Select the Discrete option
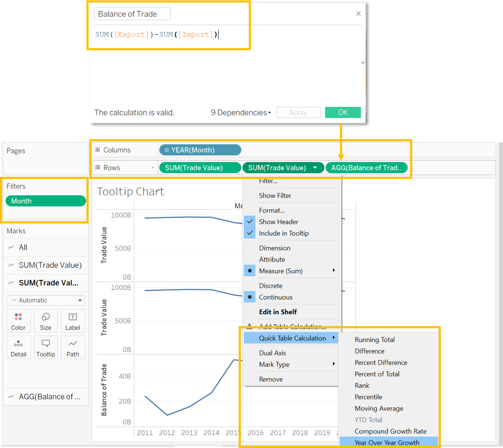 (270, 286)
